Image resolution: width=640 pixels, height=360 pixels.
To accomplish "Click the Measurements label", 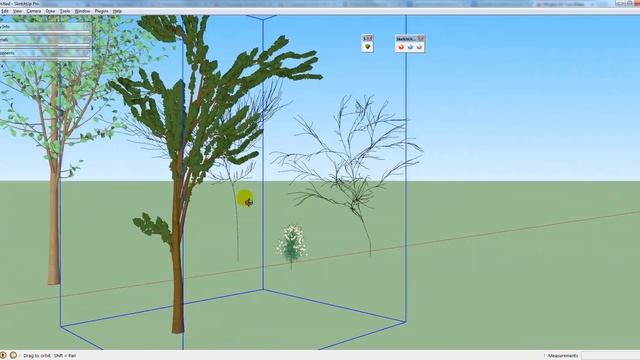I will [x=563, y=356].
